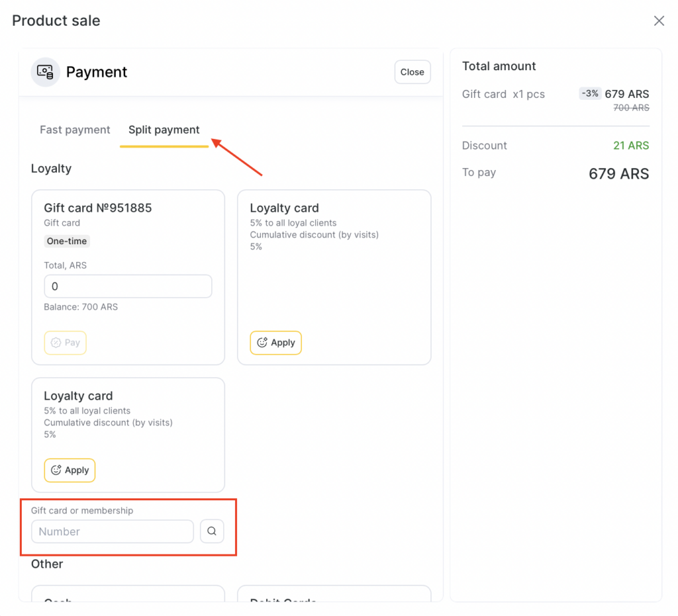Click the -3% discount badge
The image size is (678, 616).
(589, 93)
